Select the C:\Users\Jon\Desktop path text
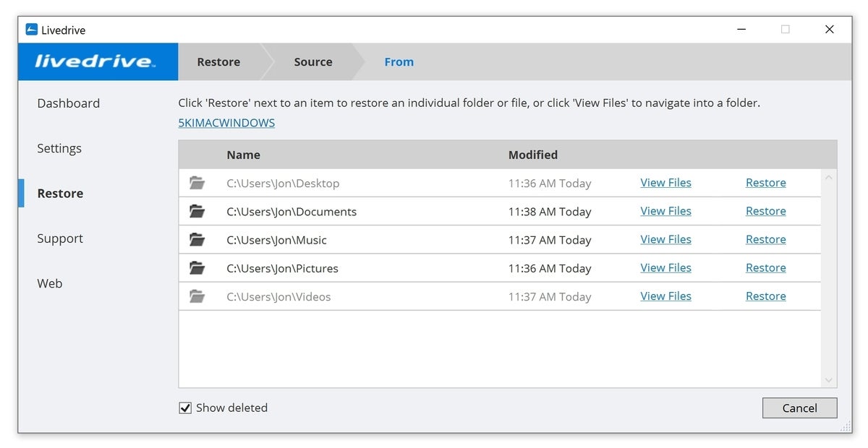868x448 pixels. [283, 184]
